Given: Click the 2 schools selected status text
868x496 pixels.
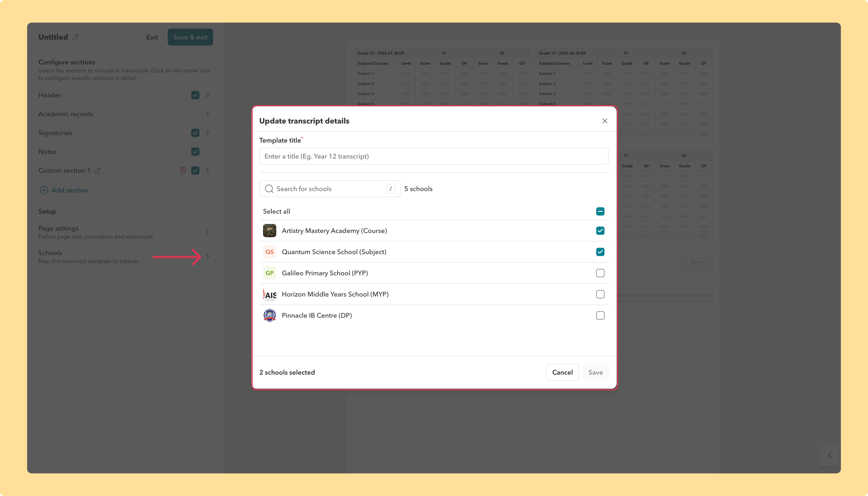Looking at the screenshot, I should coord(287,372).
